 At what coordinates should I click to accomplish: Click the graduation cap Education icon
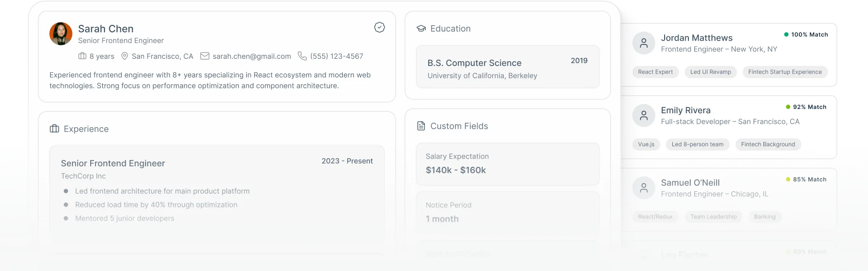(421, 29)
